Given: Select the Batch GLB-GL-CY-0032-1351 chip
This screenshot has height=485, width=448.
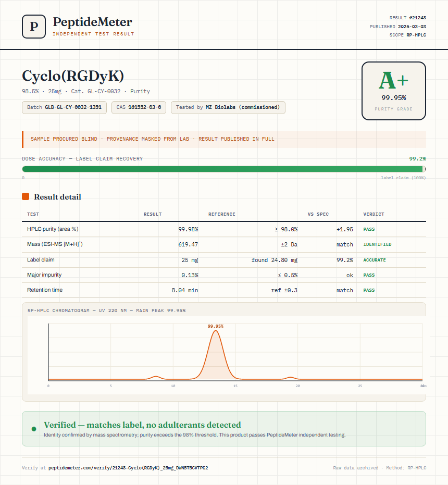Looking at the screenshot, I should pyautogui.click(x=65, y=107).
